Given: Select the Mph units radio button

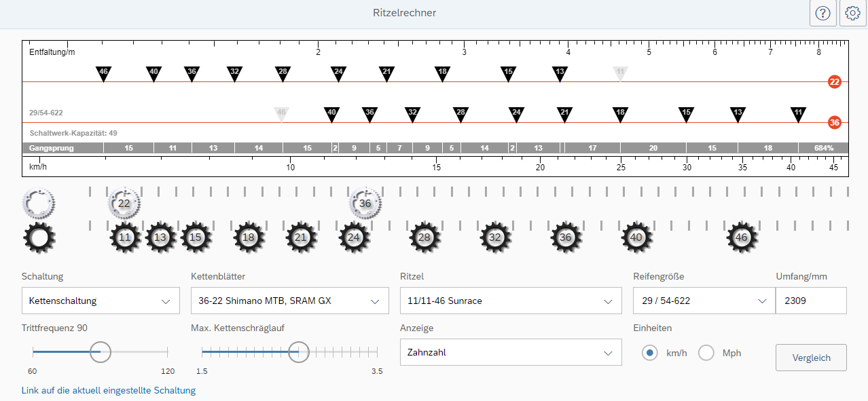Looking at the screenshot, I should [707, 353].
